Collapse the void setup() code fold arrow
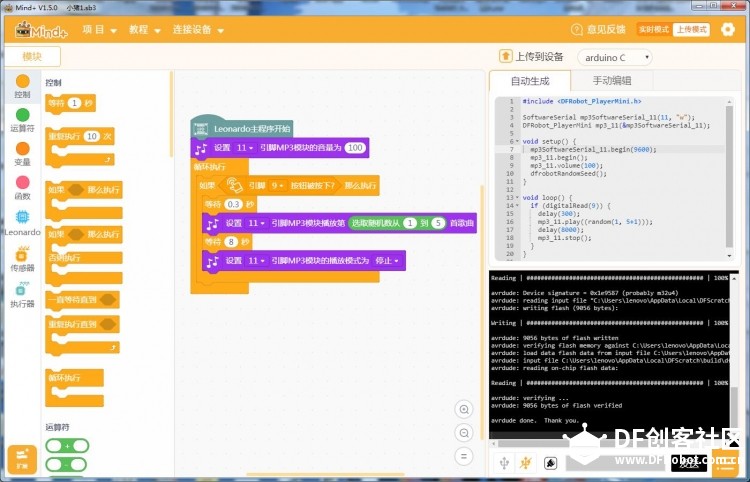 pos(517,142)
